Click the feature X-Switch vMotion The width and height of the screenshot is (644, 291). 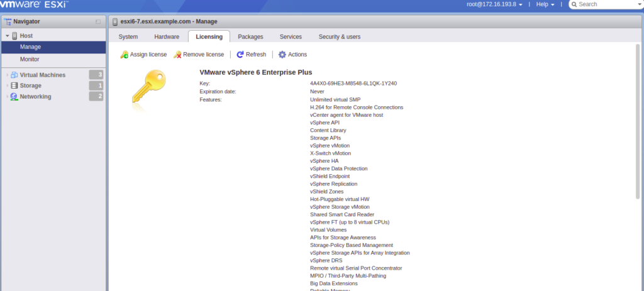[x=331, y=153]
